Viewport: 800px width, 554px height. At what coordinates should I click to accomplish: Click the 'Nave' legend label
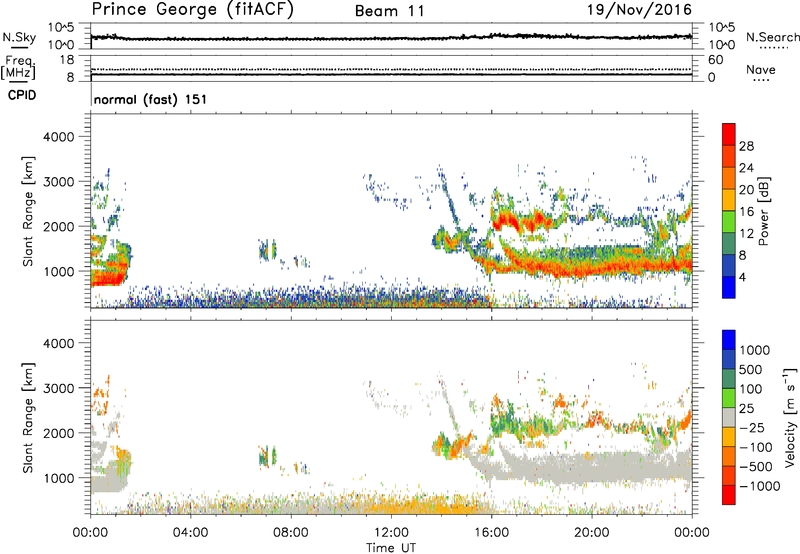coord(761,69)
